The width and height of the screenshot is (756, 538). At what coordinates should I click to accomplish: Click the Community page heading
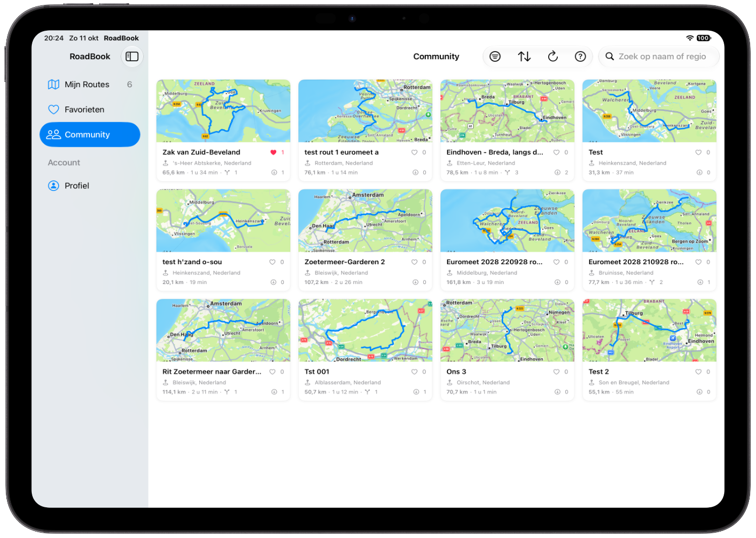point(436,56)
